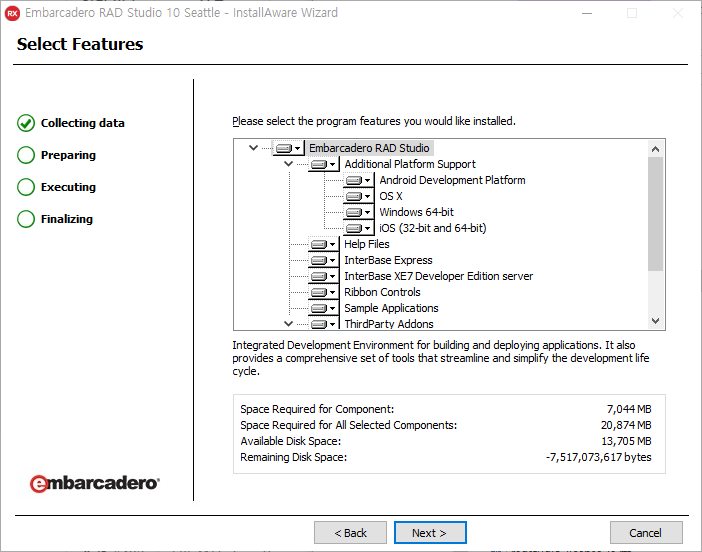
Task: Expand the ThirdParty Addons tree node
Action: click(288, 324)
